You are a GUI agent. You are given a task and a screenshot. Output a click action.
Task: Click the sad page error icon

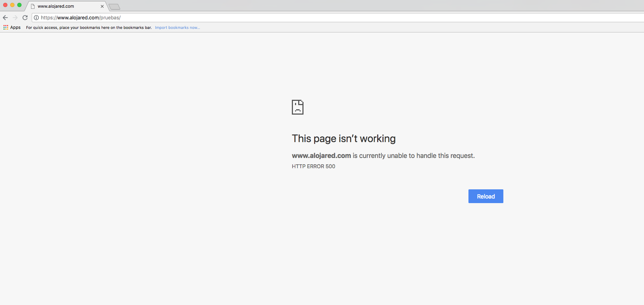click(298, 107)
